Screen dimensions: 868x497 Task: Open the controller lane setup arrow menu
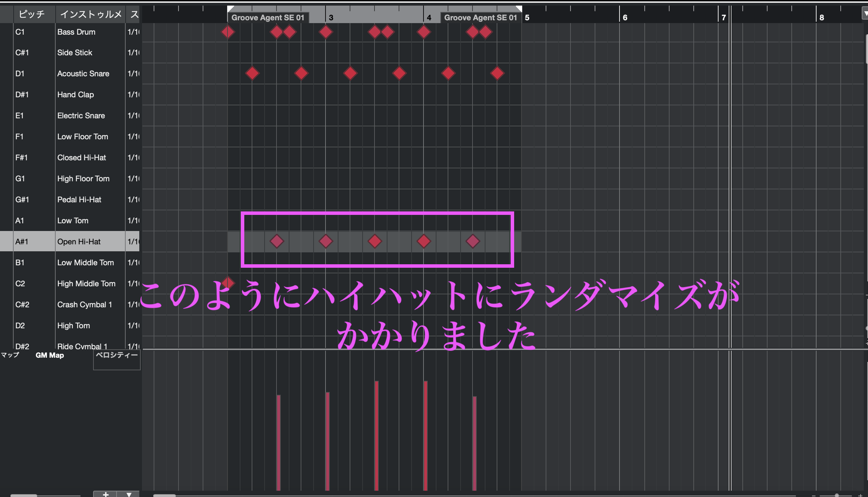tap(128, 494)
